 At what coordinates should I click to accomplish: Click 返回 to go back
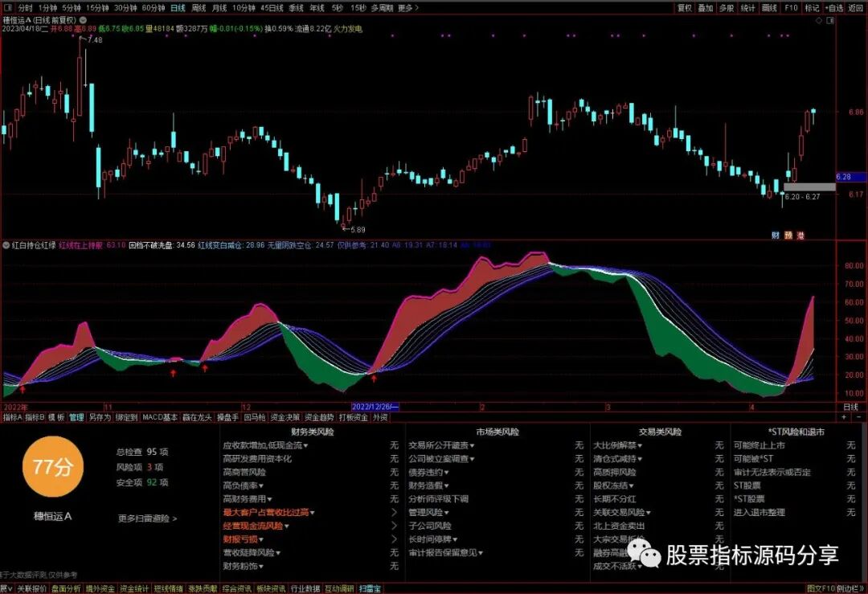click(856, 8)
